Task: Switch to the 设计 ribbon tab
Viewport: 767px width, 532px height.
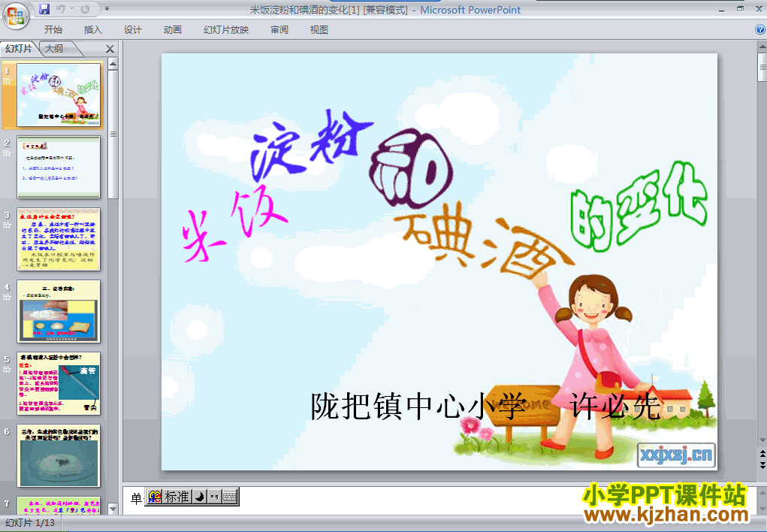Action: tap(132, 30)
